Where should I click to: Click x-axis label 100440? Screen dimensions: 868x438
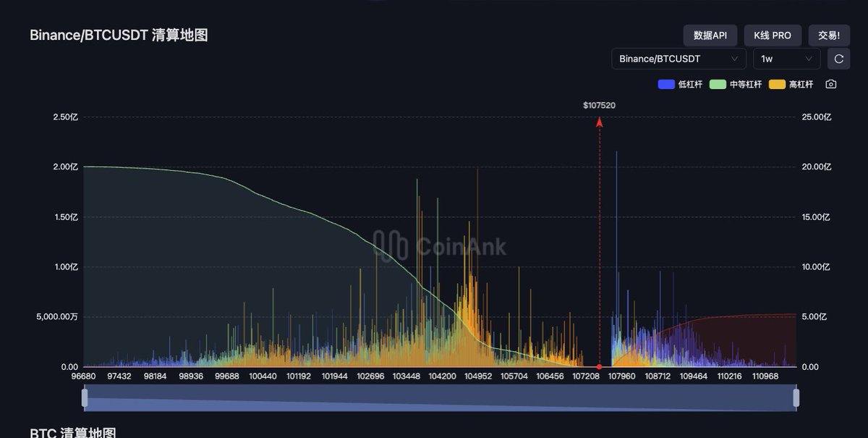pos(263,376)
